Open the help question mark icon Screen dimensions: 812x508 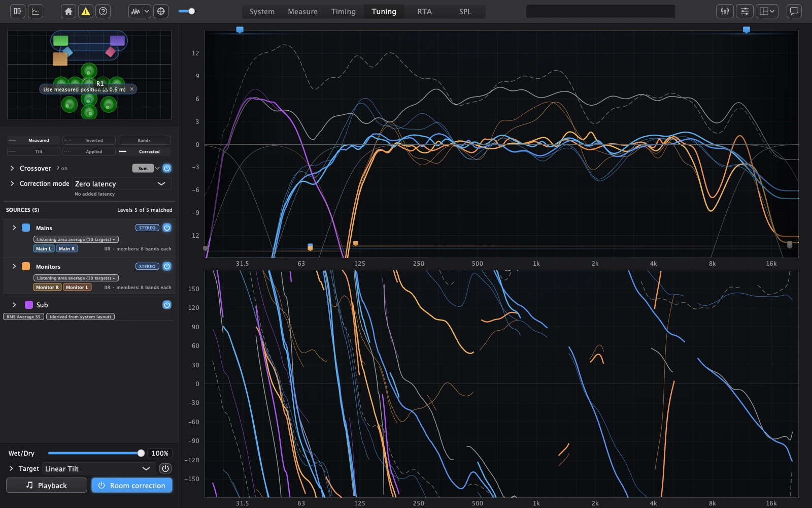[x=103, y=11]
